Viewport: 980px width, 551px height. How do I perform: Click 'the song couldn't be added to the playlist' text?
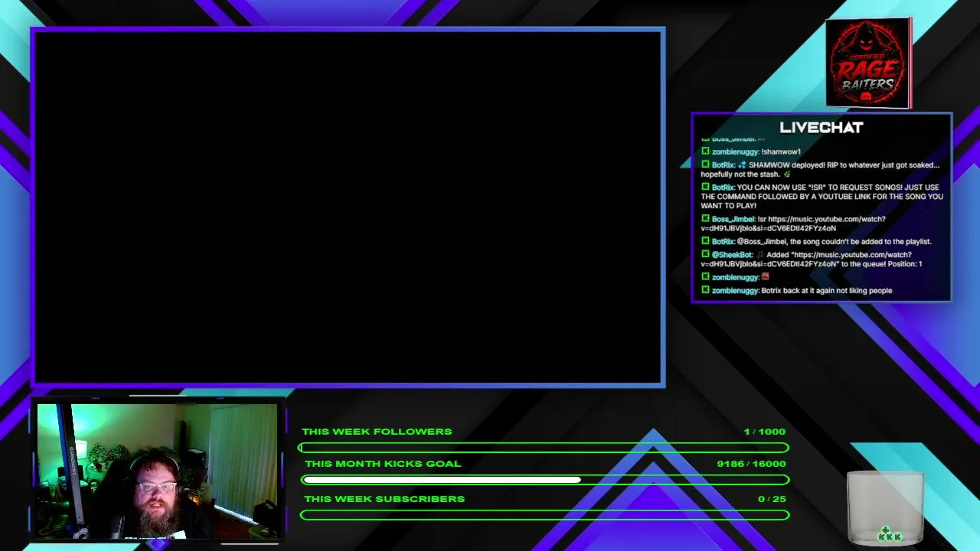[x=861, y=242]
